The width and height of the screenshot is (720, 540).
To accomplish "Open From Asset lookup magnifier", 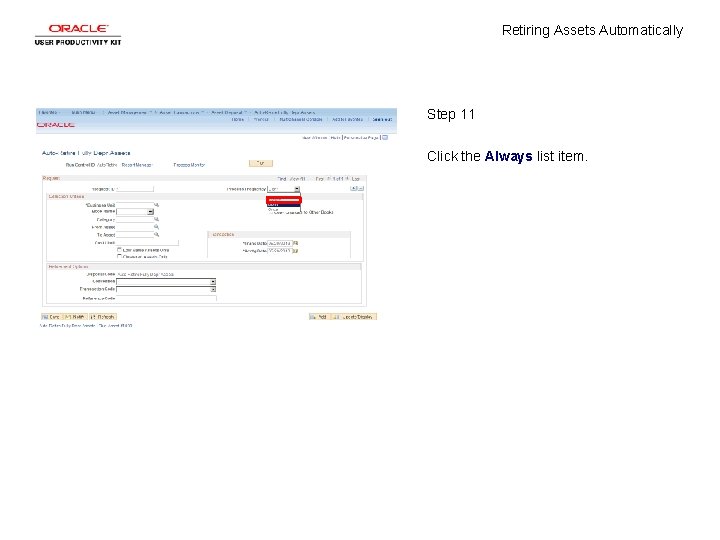I will pyautogui.click(x=157, y=227).
